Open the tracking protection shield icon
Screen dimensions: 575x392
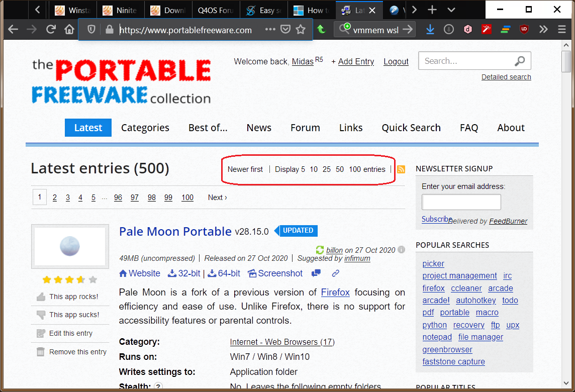tap(91, 29)
